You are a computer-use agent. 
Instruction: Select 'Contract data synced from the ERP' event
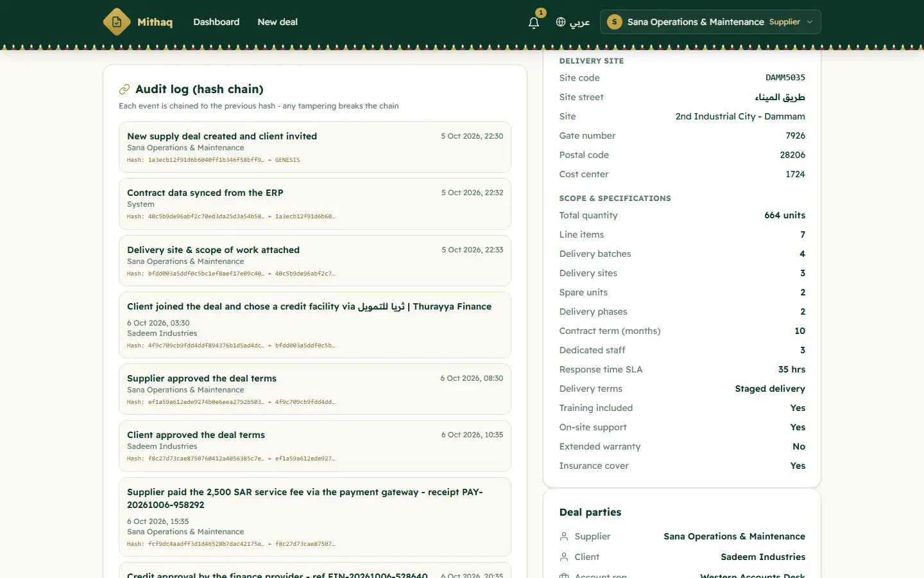point(315,204)
